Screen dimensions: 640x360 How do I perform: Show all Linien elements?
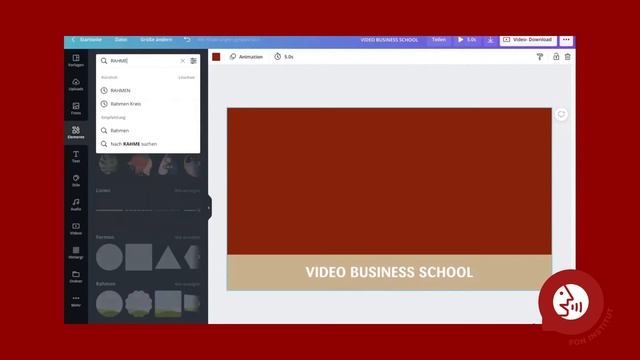[x=187, y=191]
